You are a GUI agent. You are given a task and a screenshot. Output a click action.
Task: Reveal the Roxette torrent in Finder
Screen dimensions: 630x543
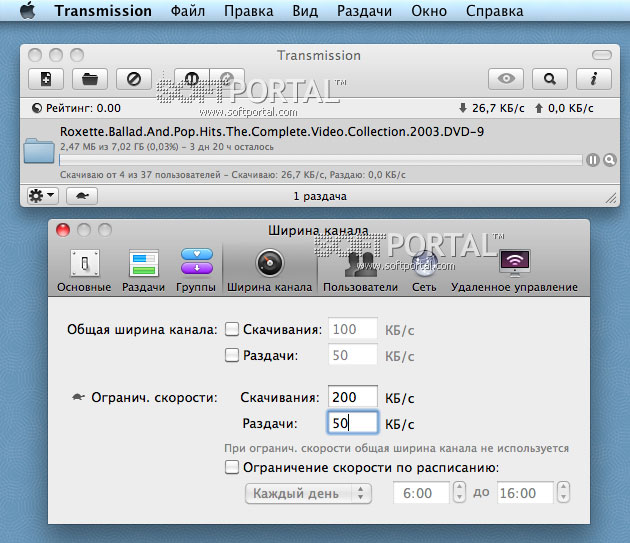610,160
